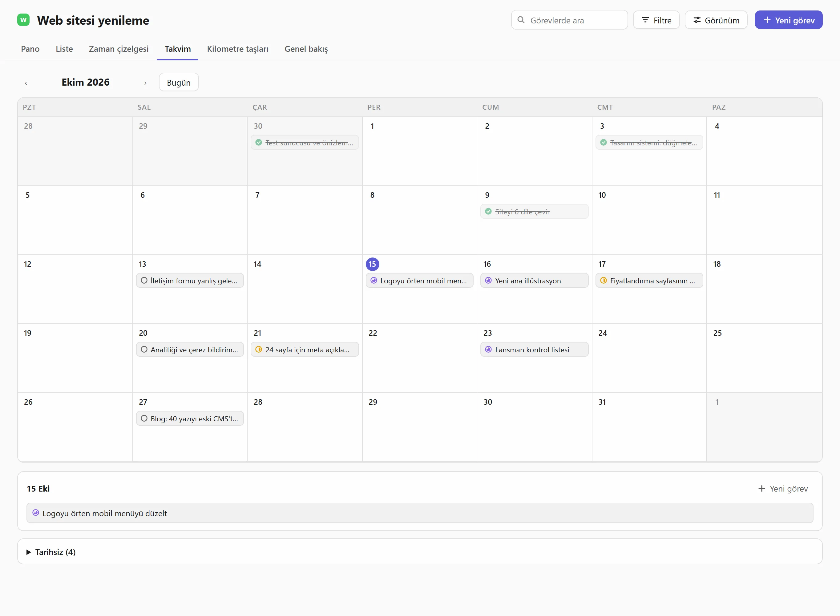840x616 pixels.
Task: Toggle completion of 'Siteyi 6 dile çevir'
Action: [489, 211]
